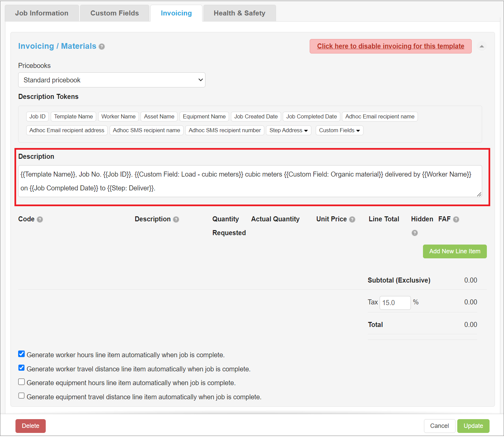Insert the Worker Name token
The height and width of the screenshot is (442, 504).
point(118,116)
